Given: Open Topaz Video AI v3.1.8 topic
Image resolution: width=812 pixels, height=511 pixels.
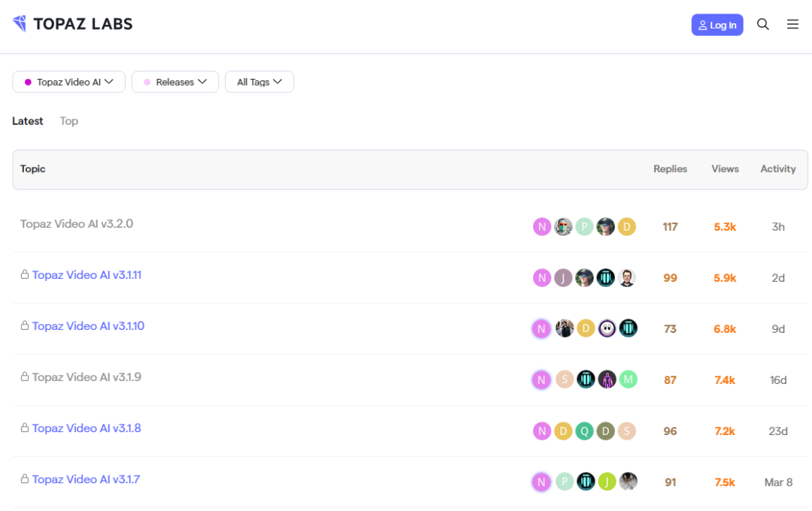Looking at the screenshot, I should (x=86, y=428).
